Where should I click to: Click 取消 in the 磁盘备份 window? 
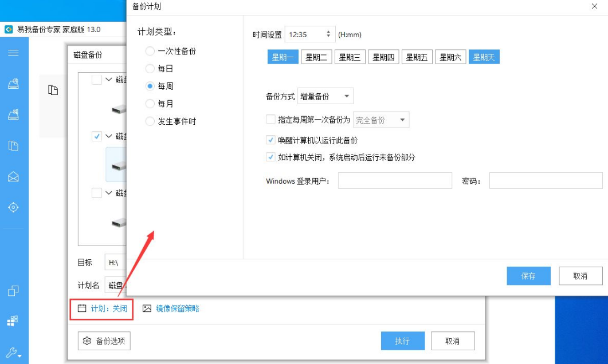453,341
